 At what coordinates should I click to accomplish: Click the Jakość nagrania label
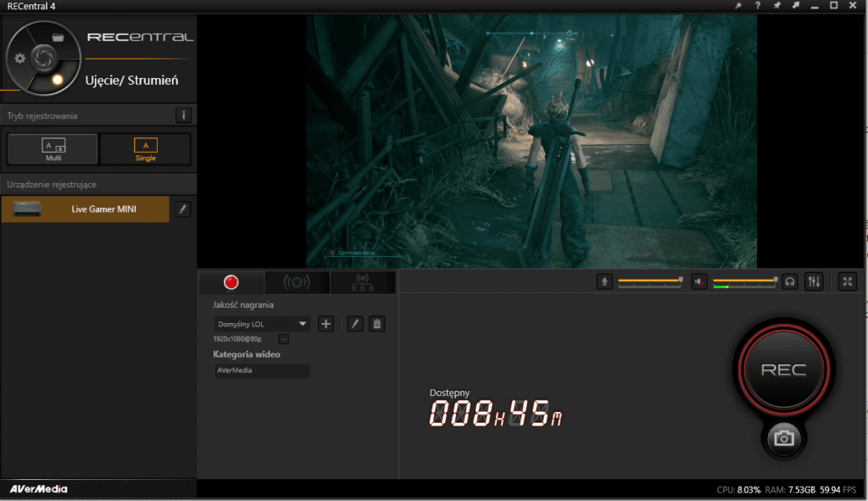243,305
